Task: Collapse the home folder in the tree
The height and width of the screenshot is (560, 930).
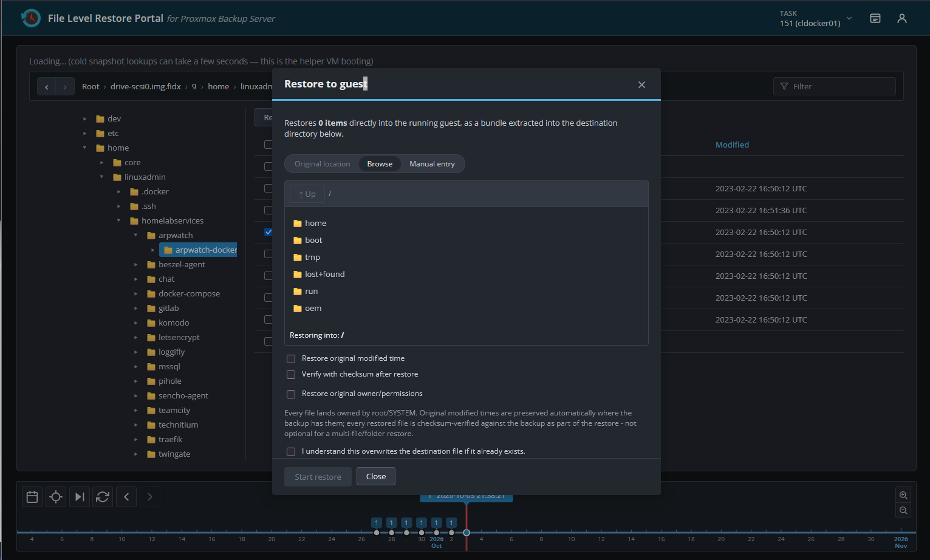Action: click(x=84, y=148)
